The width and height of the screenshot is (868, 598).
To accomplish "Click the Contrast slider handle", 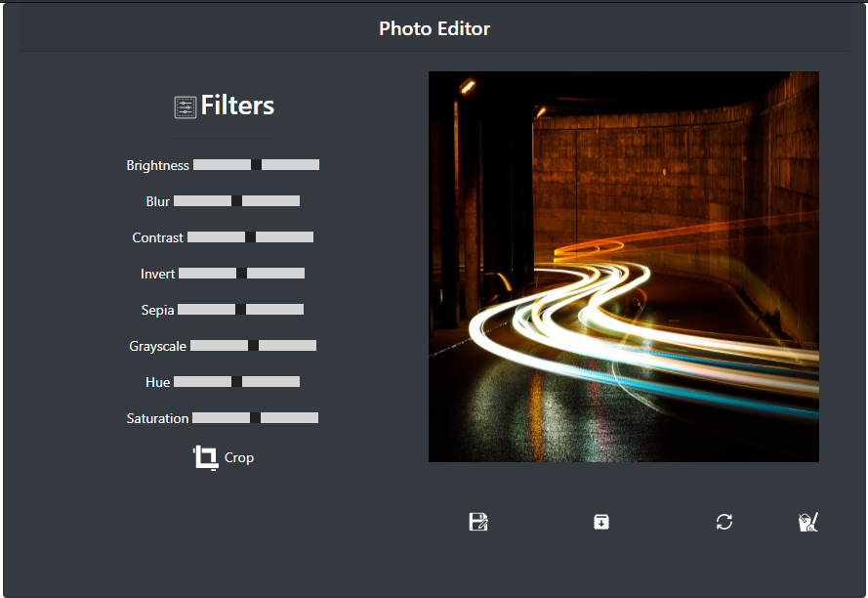I will 250,237.
